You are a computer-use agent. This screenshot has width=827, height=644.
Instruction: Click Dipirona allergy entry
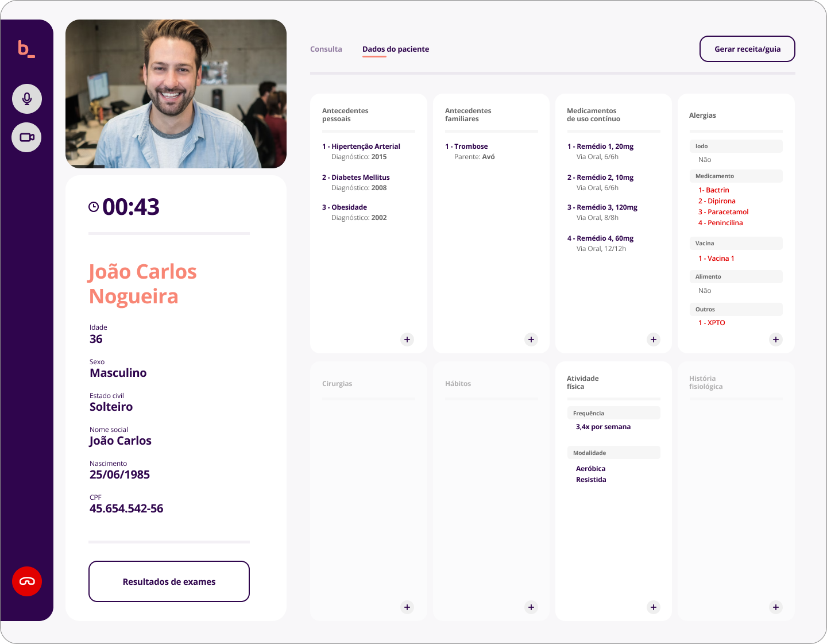point(717,201)
